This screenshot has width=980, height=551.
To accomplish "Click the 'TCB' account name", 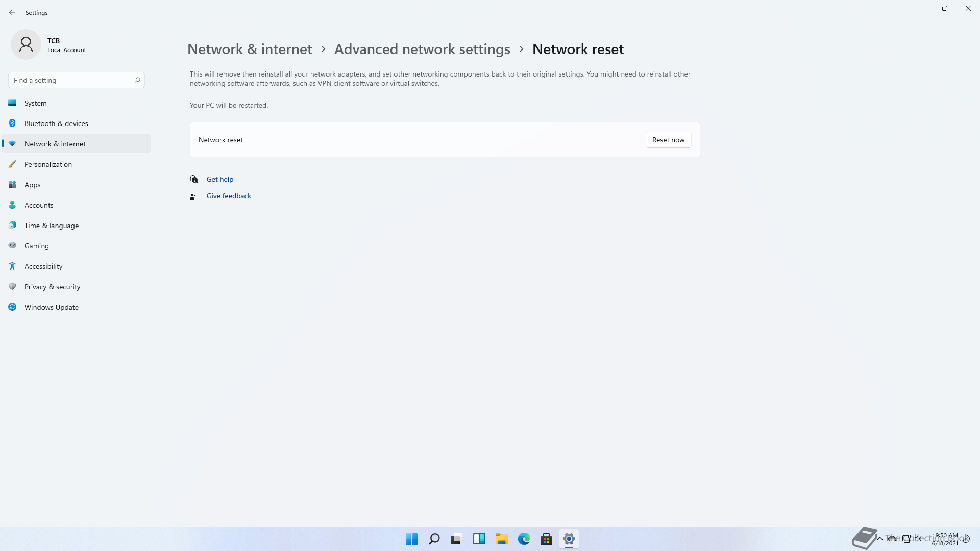I will tap(54, 41).
